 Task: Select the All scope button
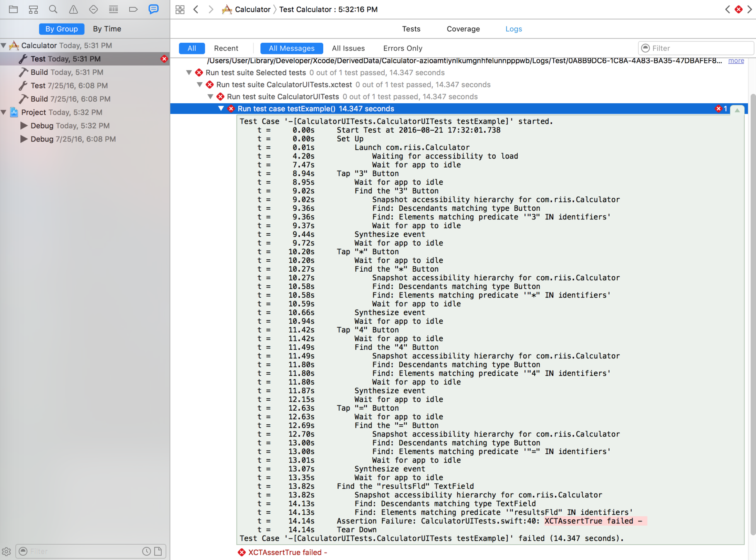coord(192,49)
